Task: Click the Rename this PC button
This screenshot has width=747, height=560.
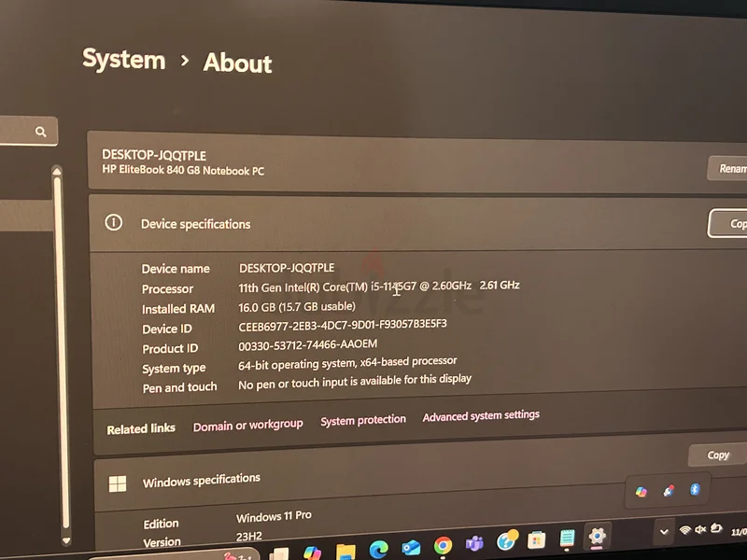Action: [x=727, y=169]
